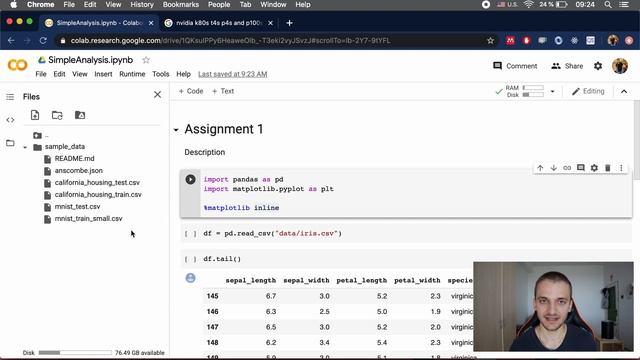Reload the page in Chrome

(x=43, y=40)
